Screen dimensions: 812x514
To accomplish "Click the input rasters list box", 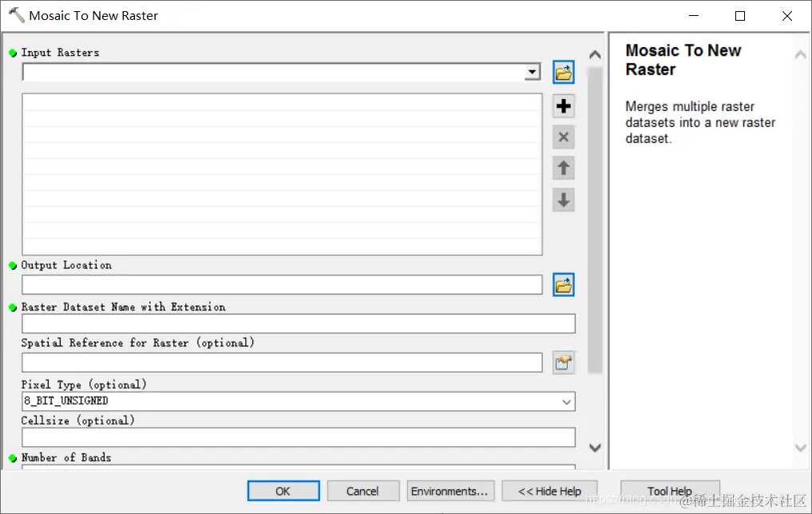I will (282, 174).
